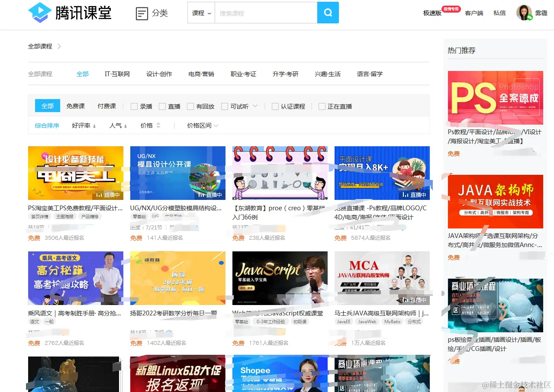554x392 pixels.
Task: Expand the 可试听 dropdown arrow
Action: click(255, 106)
